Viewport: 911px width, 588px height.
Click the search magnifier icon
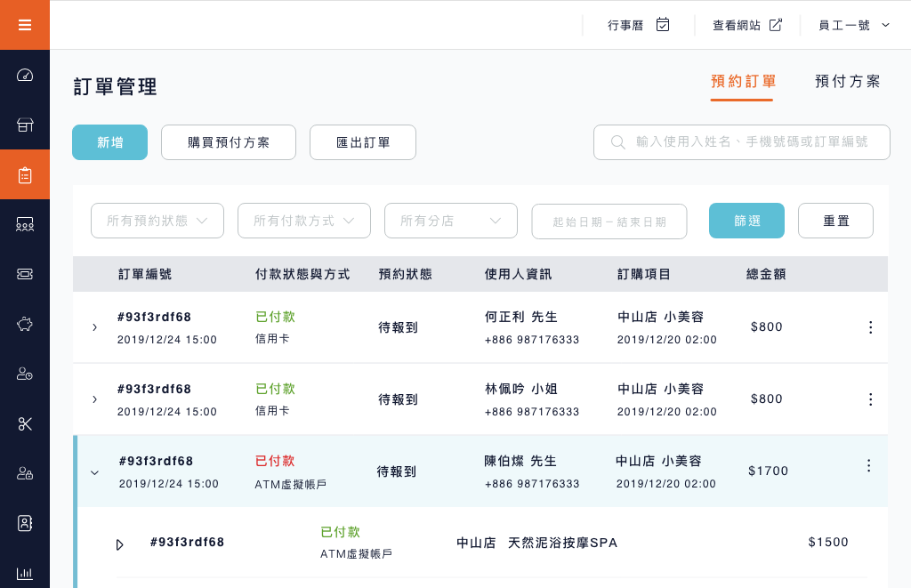[618, 142]
